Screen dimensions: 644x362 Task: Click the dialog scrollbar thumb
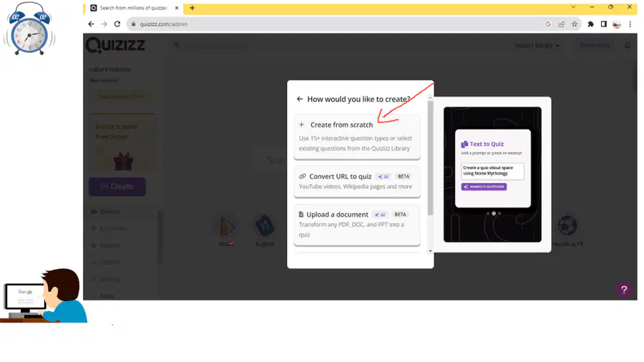pos(430,158)
